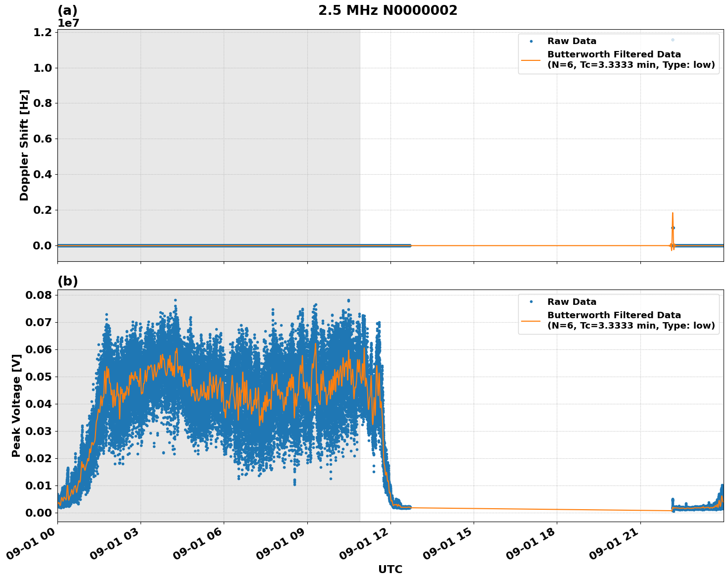The width and height of the screenshot is (728, 580).
Task: Click the Peak Voltage [V] axis label
Action: (x=16, y=406)
